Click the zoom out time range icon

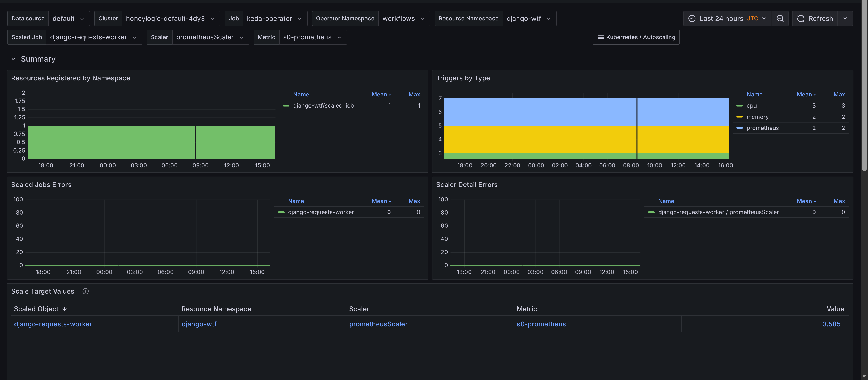coord(780,19)
